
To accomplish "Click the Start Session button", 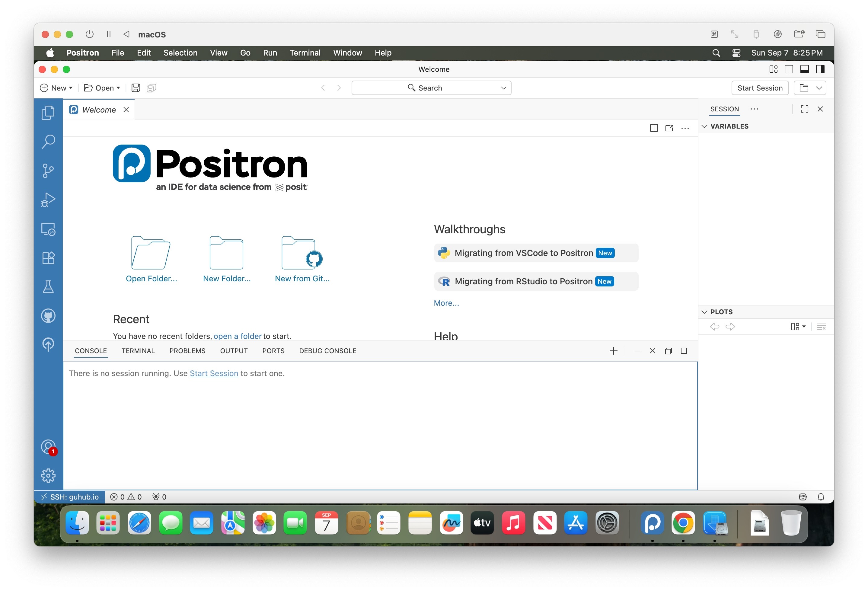I will tap(760, 88).
